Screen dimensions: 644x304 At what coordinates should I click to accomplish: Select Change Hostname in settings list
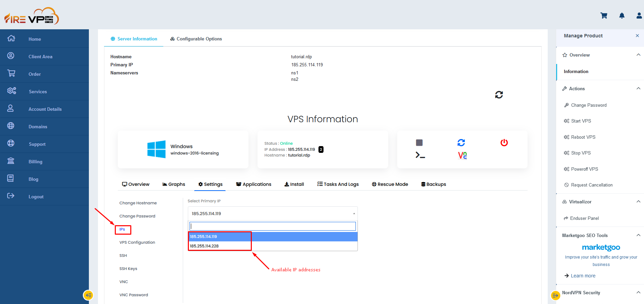pos(138,203)
